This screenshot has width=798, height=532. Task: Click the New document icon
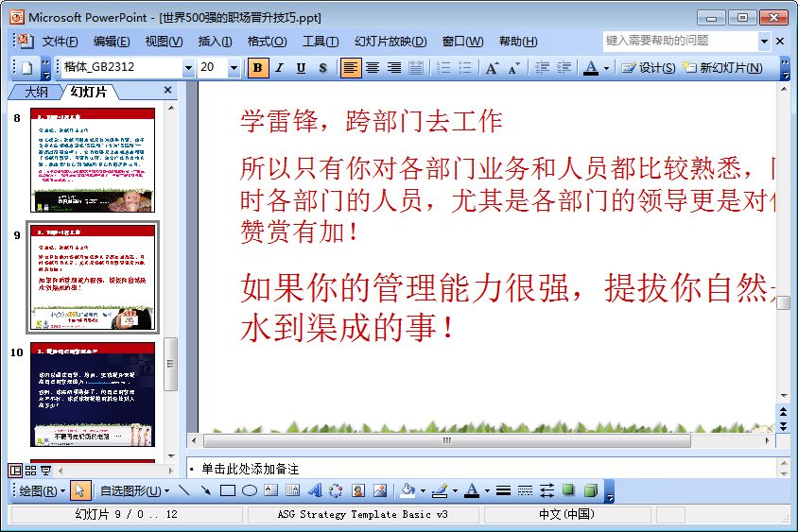click(27, 68)
